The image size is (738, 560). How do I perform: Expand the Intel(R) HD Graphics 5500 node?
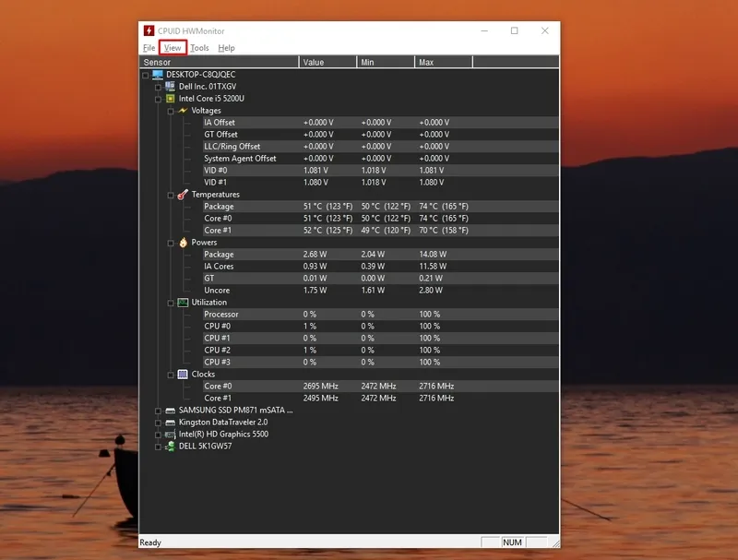pyautogui.click(x=158, y=435)
